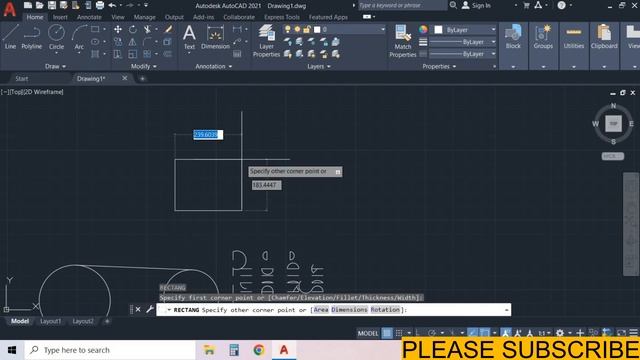Screen dimensions: 640x360
Task: Activate the Move tool
Action: pyautogui.click(x=118, y=29)
